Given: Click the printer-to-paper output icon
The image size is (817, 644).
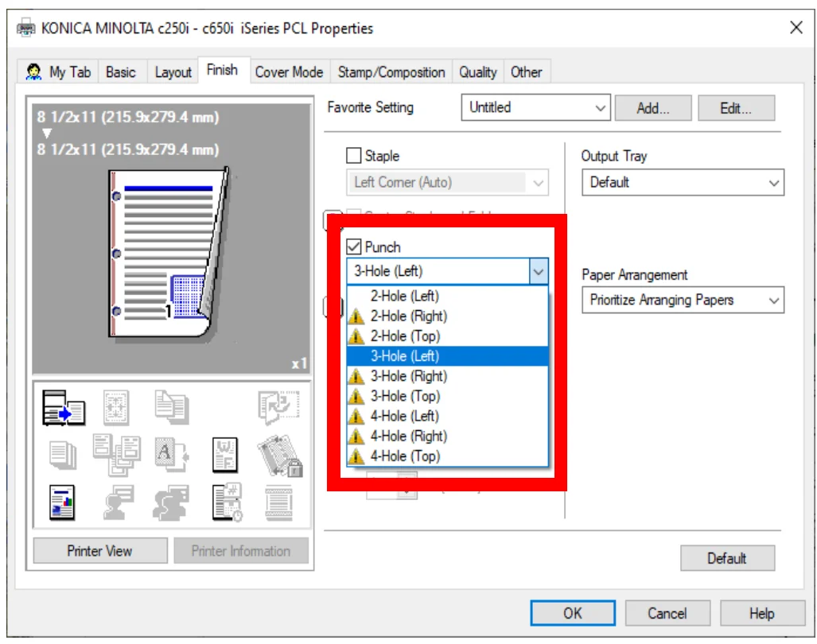Looking at the screenshot, I should coord(64,408).
